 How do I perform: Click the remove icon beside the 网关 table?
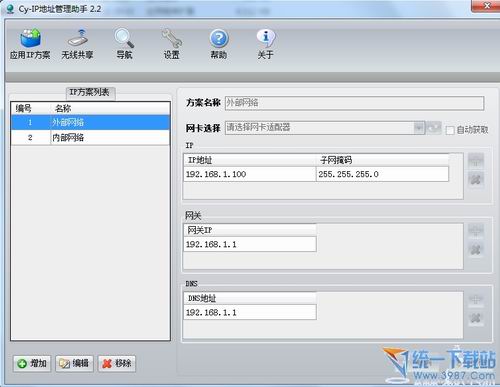tap(476, 249)
